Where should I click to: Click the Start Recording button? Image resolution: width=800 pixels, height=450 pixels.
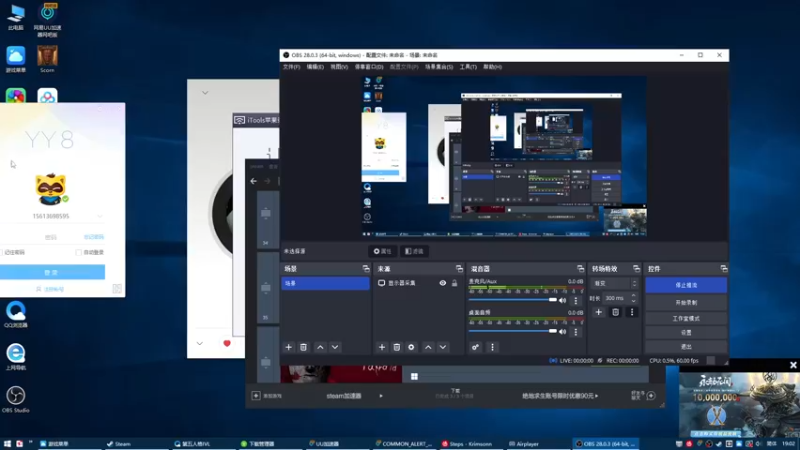coord(686,303)
